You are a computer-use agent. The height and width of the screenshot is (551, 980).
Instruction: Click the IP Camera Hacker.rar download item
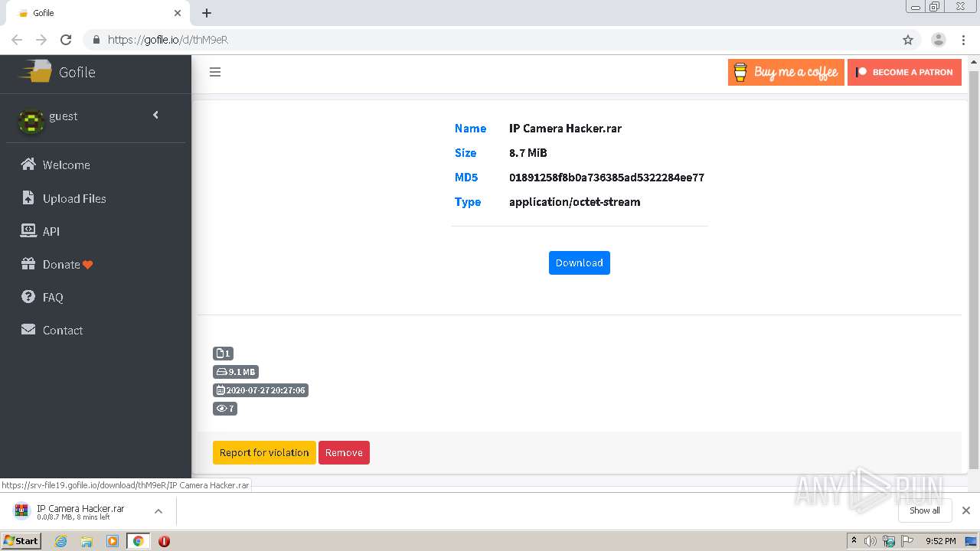coord(80,511)
